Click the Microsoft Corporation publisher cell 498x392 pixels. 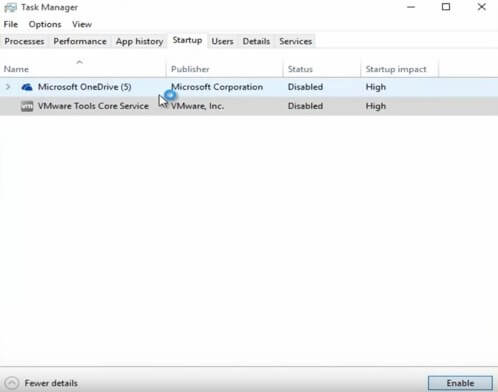[x=217, y=87]
